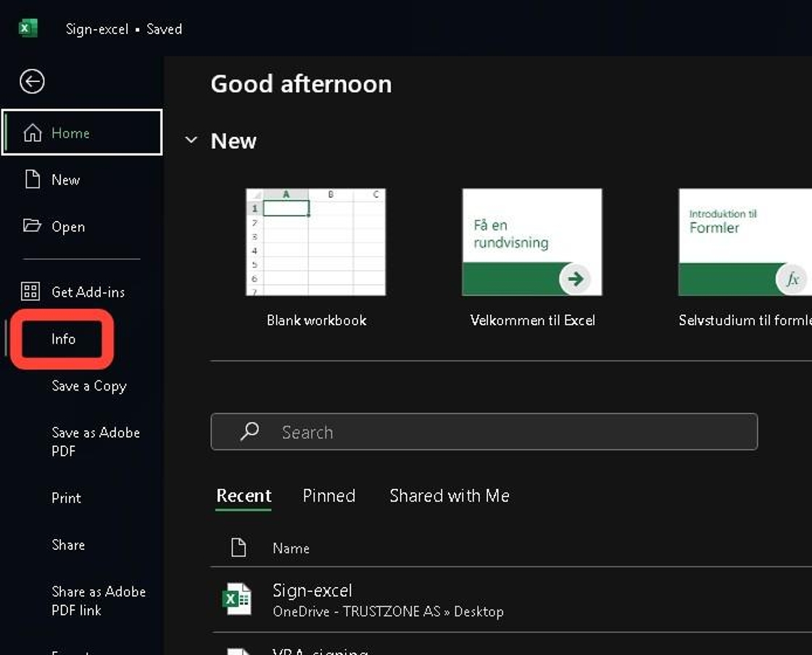812x655 pixels.
Task: Click the Sign-excel file's Excel icon
Action: [236, 599]
